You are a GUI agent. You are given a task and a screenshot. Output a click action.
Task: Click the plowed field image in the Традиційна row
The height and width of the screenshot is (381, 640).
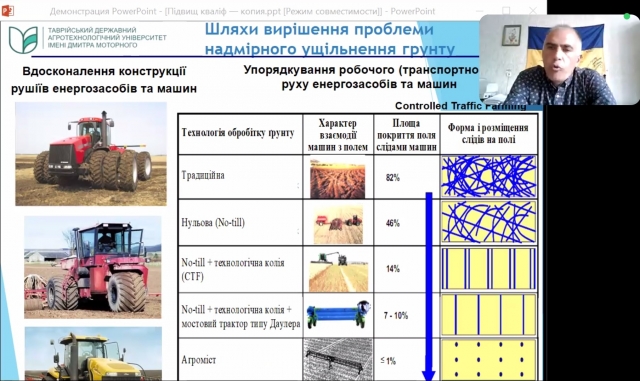pos(338,178)
